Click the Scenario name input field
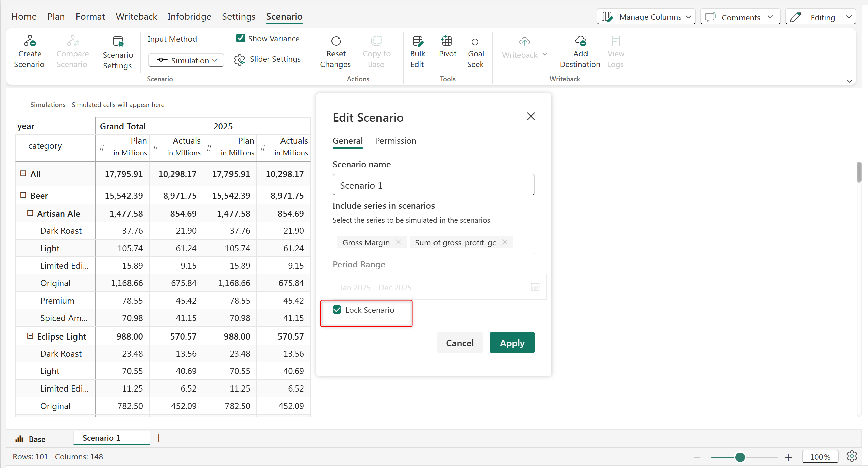Viewport: 868px width, 468px height. [433, 185]
